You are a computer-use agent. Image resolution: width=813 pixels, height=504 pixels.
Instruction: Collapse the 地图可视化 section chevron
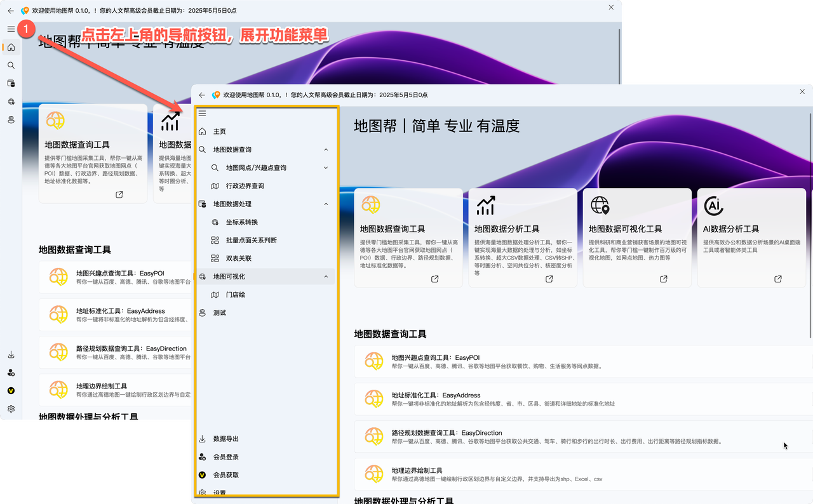point(326,277)
